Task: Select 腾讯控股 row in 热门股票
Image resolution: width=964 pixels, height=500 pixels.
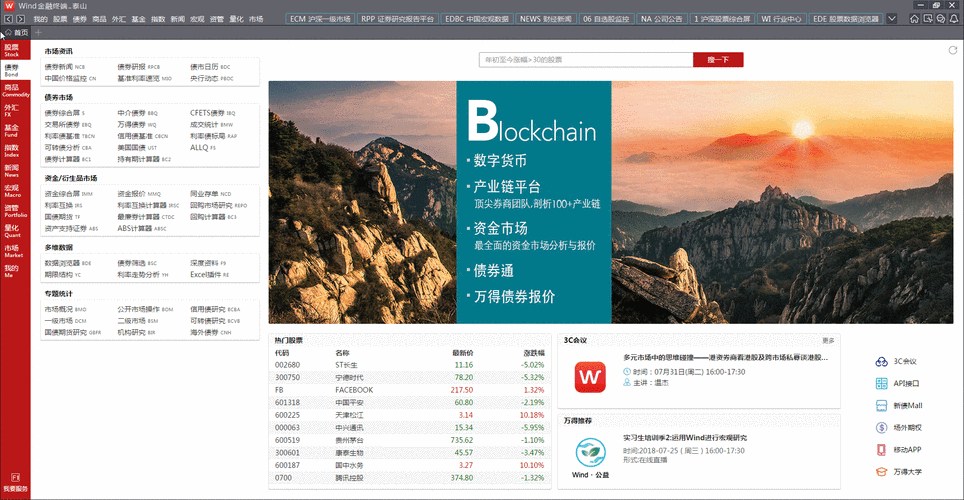Action: coord(409,478)
